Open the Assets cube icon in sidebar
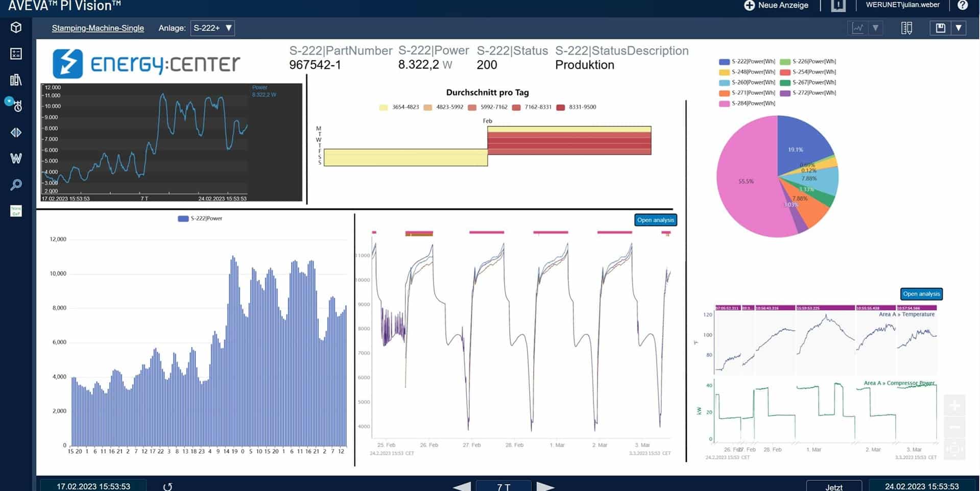980x491 pixels. (x=16, y=28)
